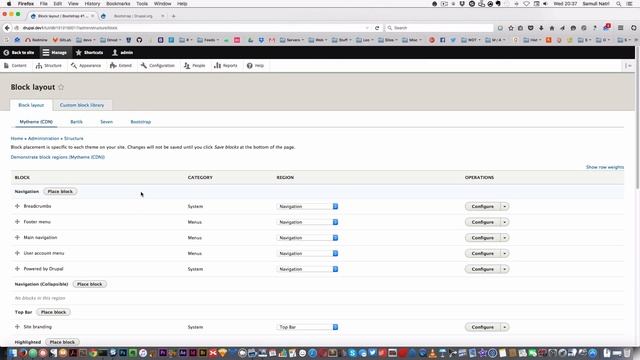Open Spotlight search in the macOS menu bar
The width and height of the screenshot is (640, 360).
[x=619, y=4]
